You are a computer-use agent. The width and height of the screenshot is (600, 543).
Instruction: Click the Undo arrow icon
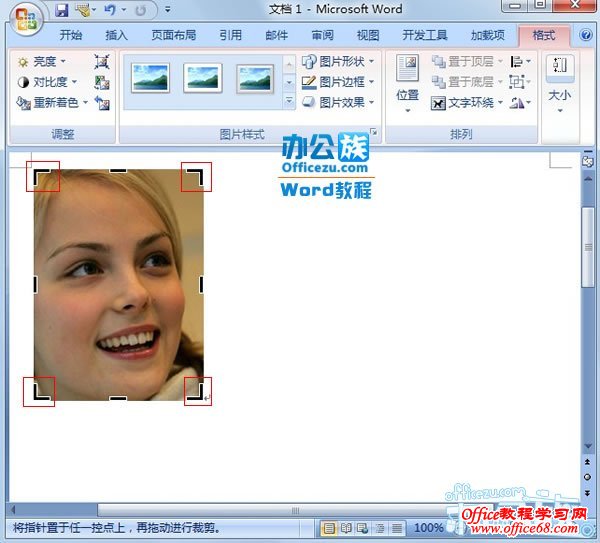tap(109, 10)
